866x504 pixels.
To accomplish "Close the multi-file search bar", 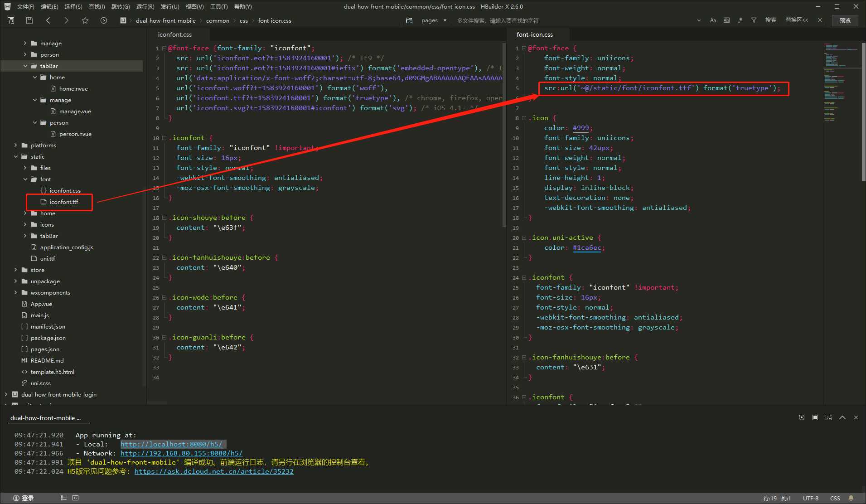I will [820, 20].
